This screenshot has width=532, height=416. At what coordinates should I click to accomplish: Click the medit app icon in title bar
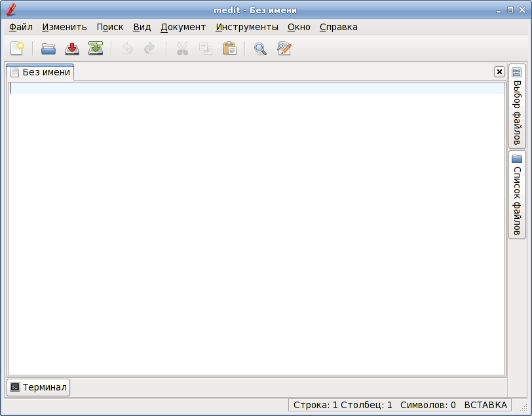click(x=11, y=10)
